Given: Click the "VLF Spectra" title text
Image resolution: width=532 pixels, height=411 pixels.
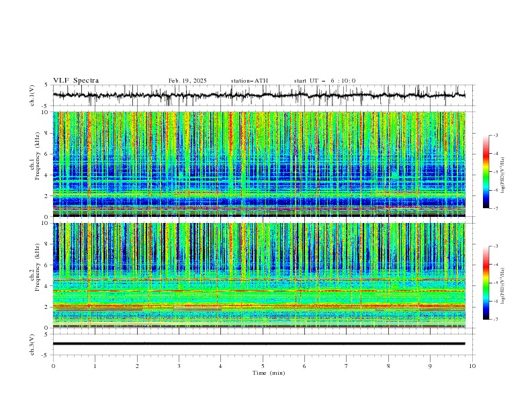Looking at the screenshot, I should (76, 81).
